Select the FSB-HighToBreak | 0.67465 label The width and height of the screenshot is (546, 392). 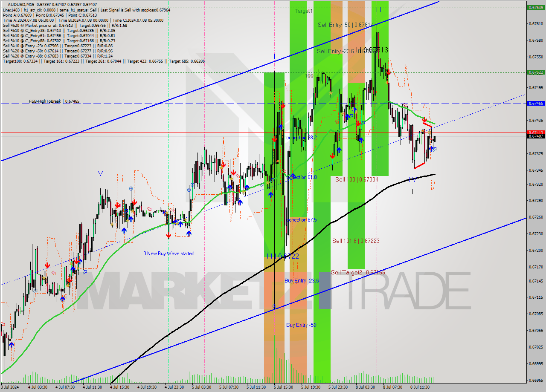point(54,101)
